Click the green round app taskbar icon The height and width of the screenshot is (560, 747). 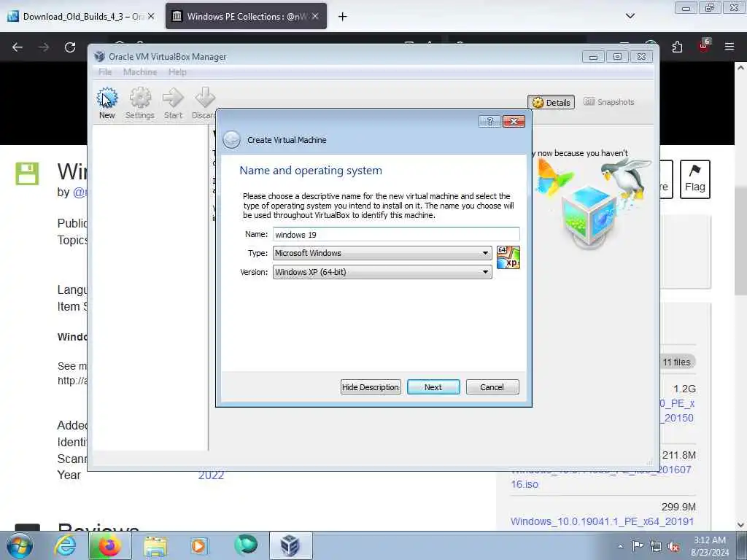click(x=246, y=545)
